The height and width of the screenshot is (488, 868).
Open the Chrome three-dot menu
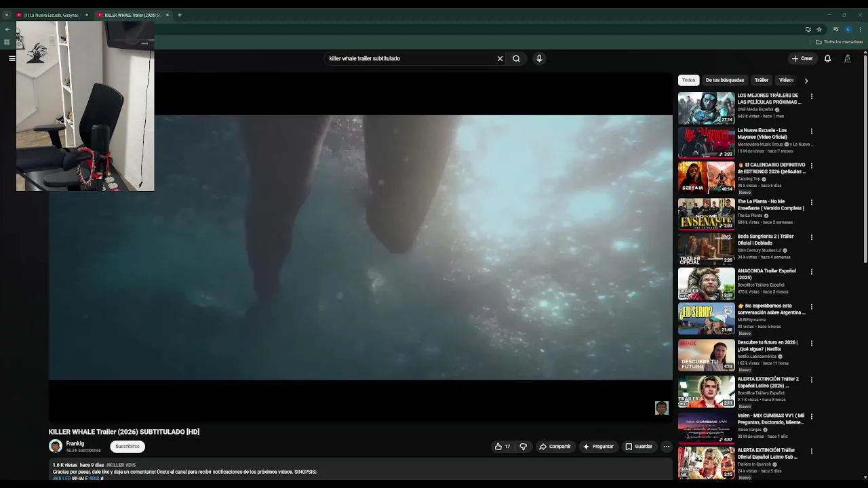860,29
